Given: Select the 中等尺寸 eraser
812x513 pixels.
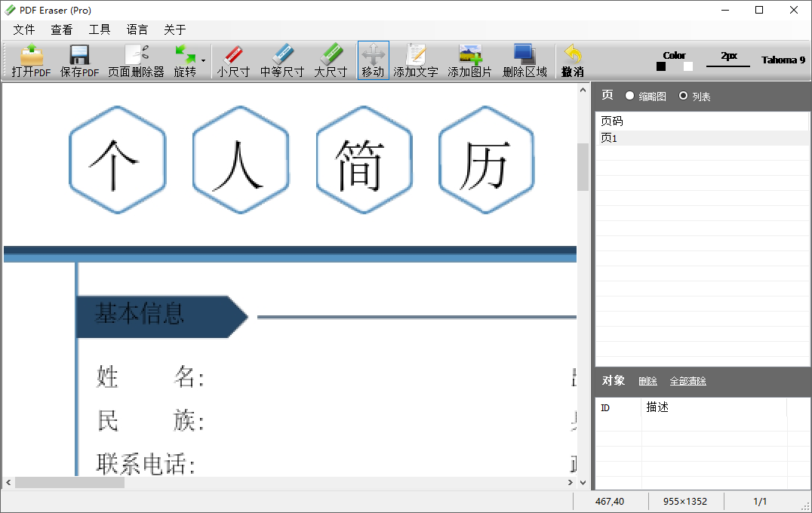Looking at the screenshot, I should [282, 60].
